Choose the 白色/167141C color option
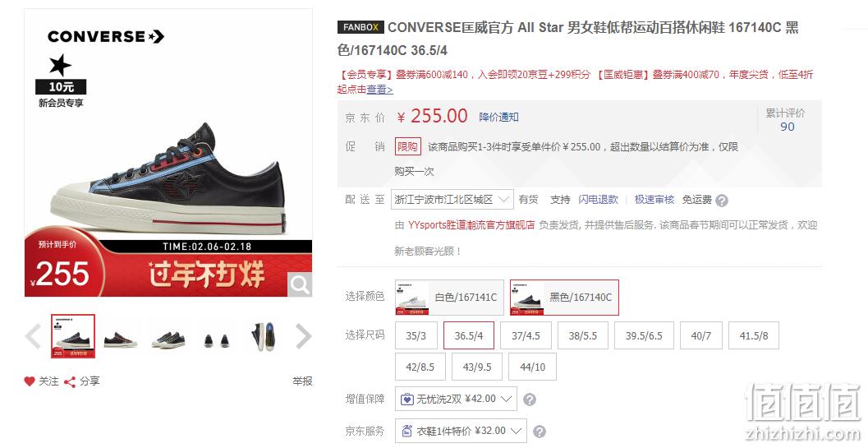This screenshot has width=868, height=448. pyautogui.click(x=449, y=298)
